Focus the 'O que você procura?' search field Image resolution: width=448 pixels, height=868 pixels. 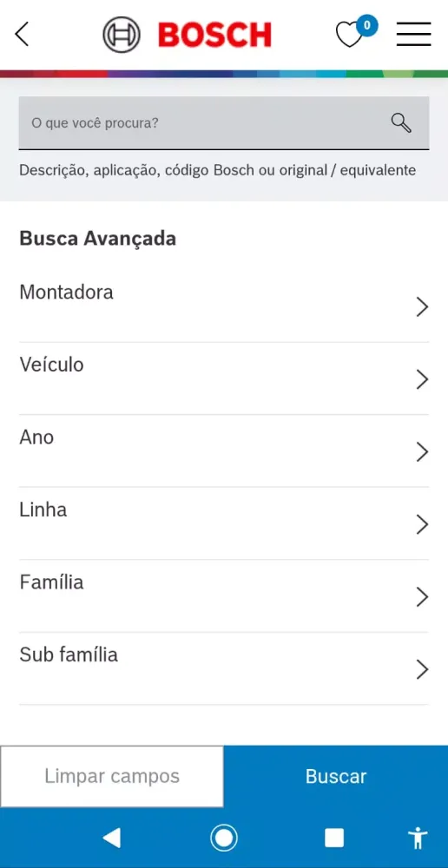(224, 123)
